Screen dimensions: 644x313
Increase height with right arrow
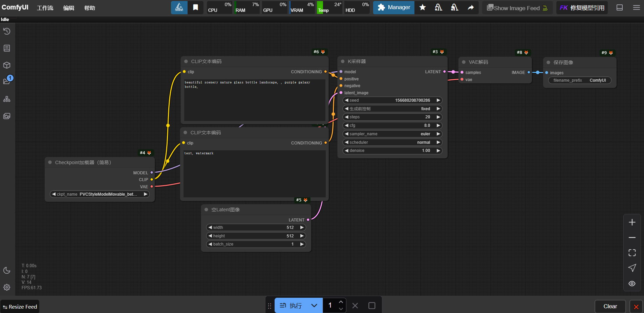point(302,236)
